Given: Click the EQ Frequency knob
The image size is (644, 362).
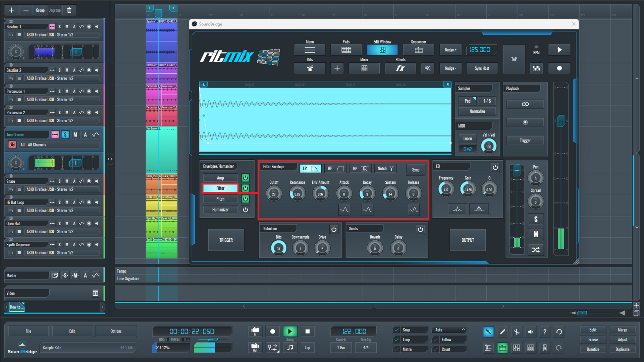Looking at the screenshot, I should 446,189.
